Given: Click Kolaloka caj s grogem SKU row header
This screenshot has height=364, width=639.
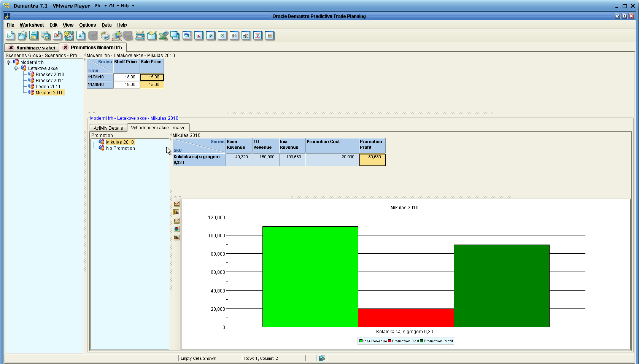Looking at the screenshot, I should point(199,160).
